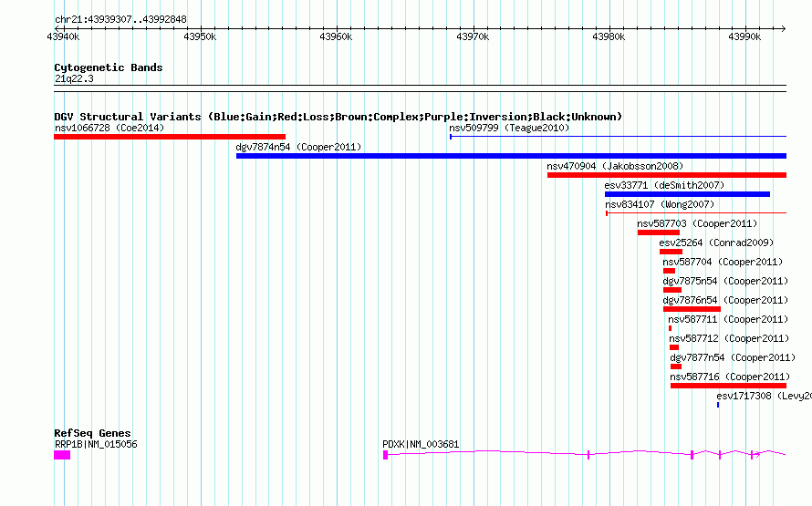Click the DGV Structural Variants track title
The width and height of the screenshot is (812, 506).
click(338, 117)
